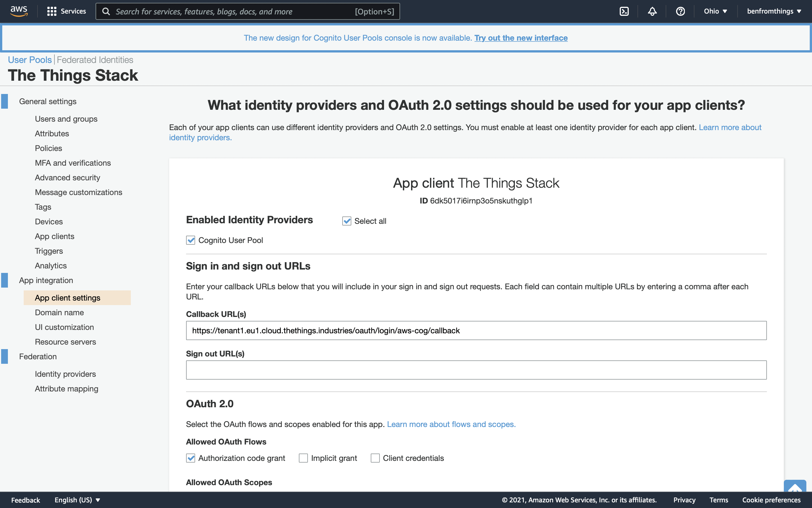
Task: Open the benfromthings account dropdown
Action: (774, 11)
